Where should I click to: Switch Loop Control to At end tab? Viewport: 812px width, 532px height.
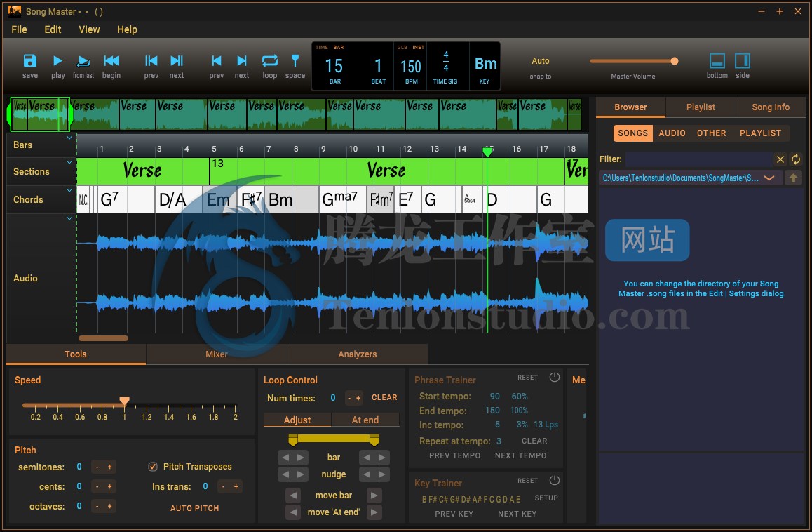[365, 420]
